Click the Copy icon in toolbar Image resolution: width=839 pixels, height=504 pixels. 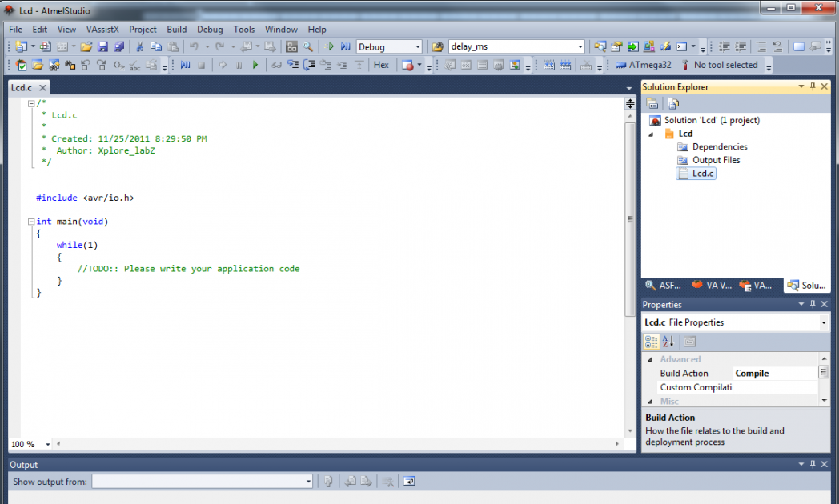156,46
